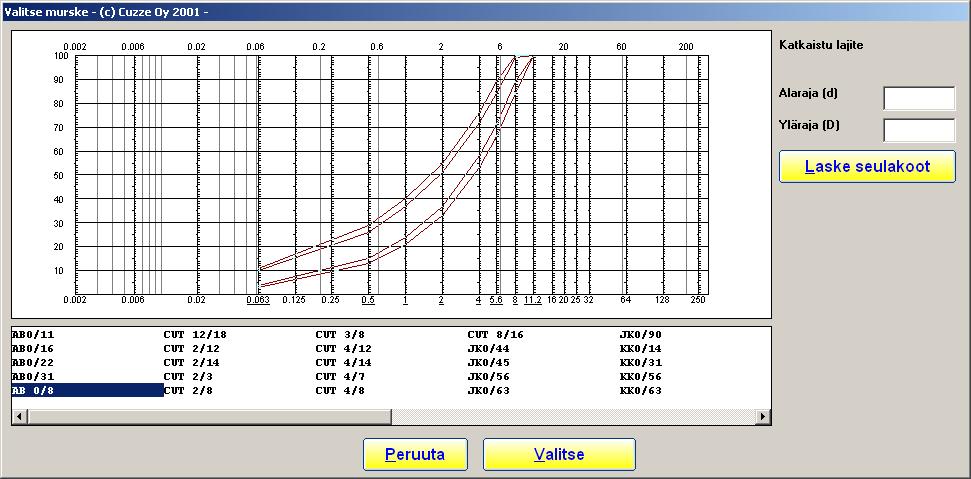Select JK0/45 in the list
971x479 pixels.
(489, 363)
